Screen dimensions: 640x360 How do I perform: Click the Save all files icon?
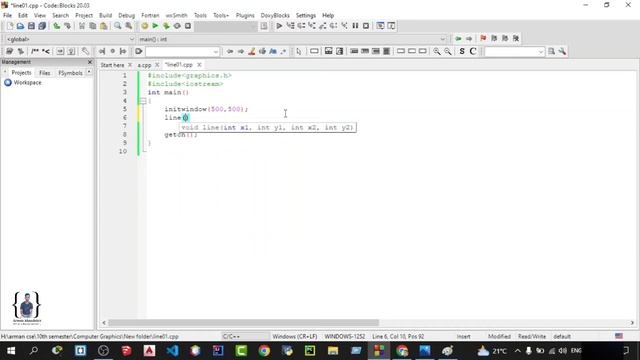click(x=42, y=26)
